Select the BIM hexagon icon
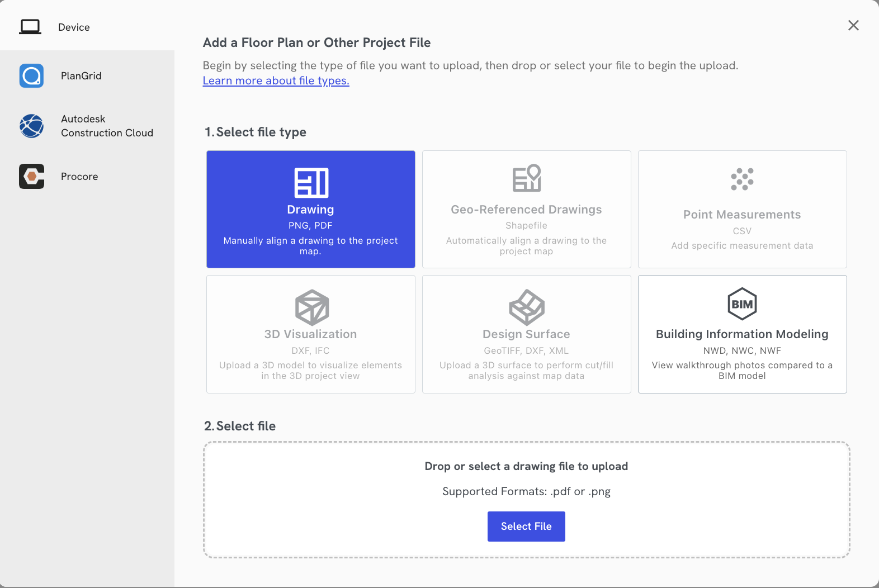This screenshot has width=879, height=588. click(x=742, y=304)
